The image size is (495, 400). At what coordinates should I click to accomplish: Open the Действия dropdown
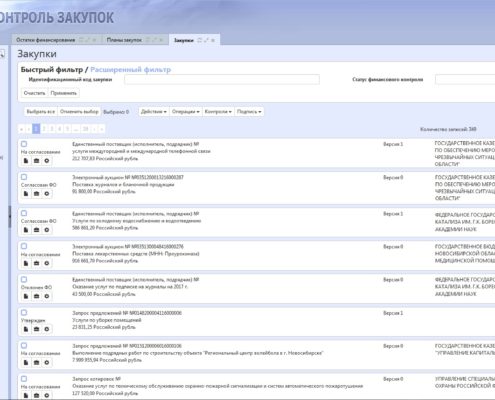point(154,112)
